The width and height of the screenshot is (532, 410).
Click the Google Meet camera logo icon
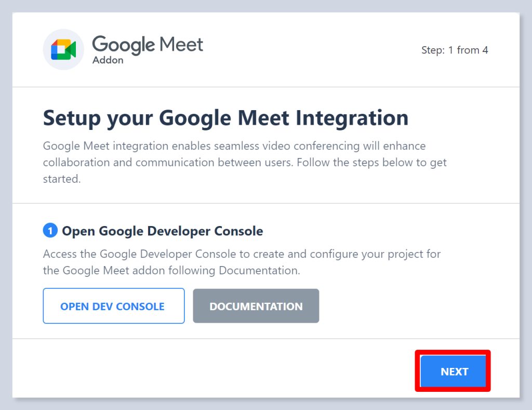tap(63, 49)
